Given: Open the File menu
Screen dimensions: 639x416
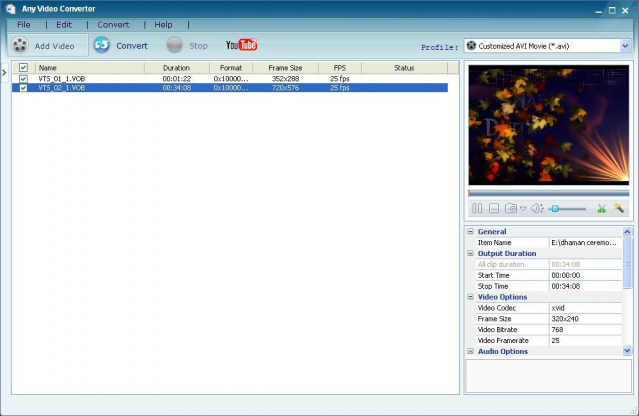Looking at the screenshot, I should point(24,25).
